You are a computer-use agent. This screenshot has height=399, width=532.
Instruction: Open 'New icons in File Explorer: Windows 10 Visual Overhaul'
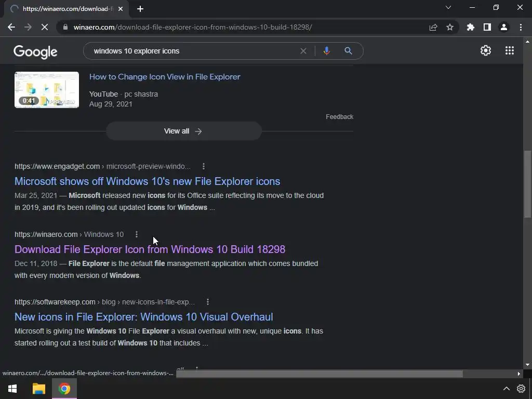click(x=144, y=317)
